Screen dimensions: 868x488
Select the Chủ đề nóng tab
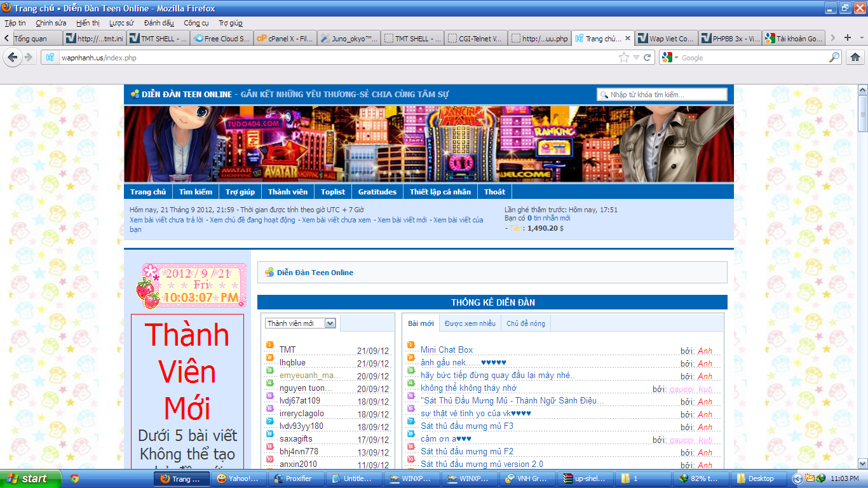526,323
